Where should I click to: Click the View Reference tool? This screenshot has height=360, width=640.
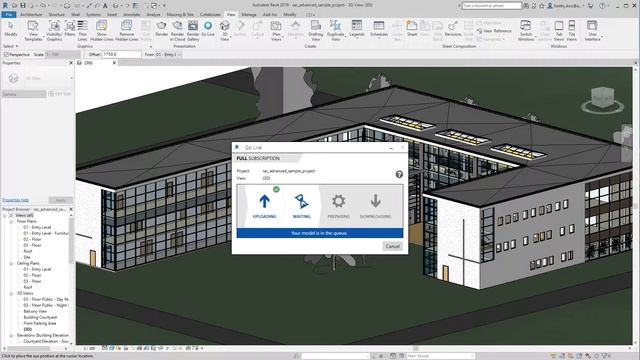click(494, 31)
